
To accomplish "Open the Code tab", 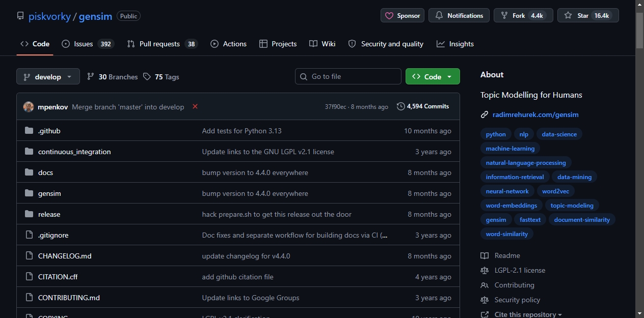I will click(35, 44).
